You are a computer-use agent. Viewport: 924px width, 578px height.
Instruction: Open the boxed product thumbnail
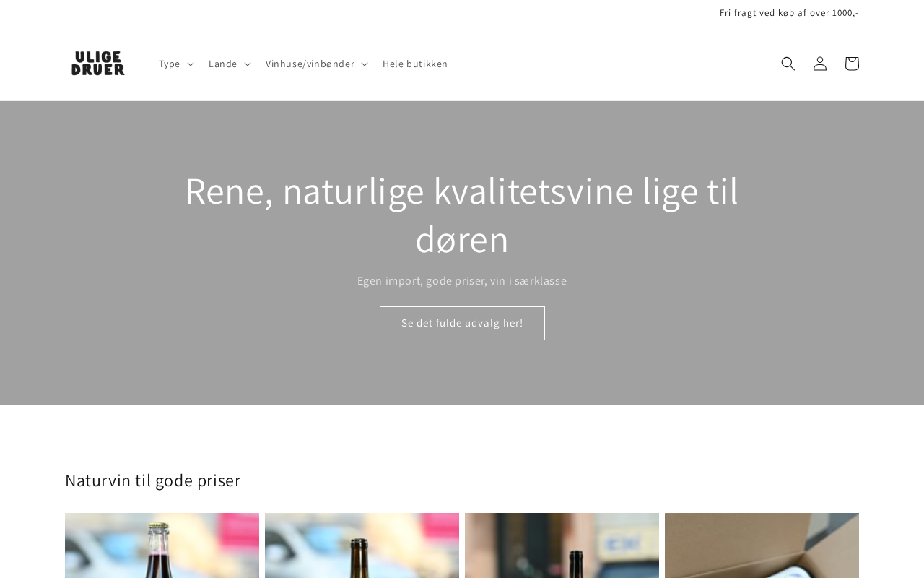click(762, 545)
